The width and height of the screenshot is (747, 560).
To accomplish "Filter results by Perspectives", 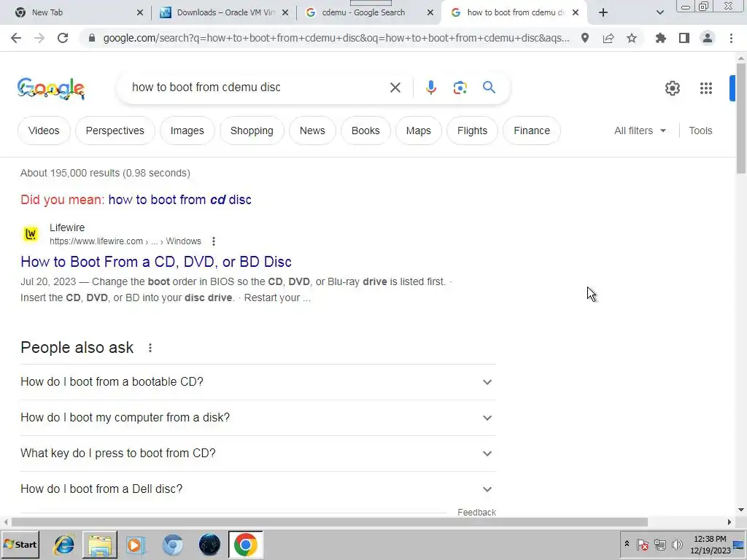I will 115,131.
